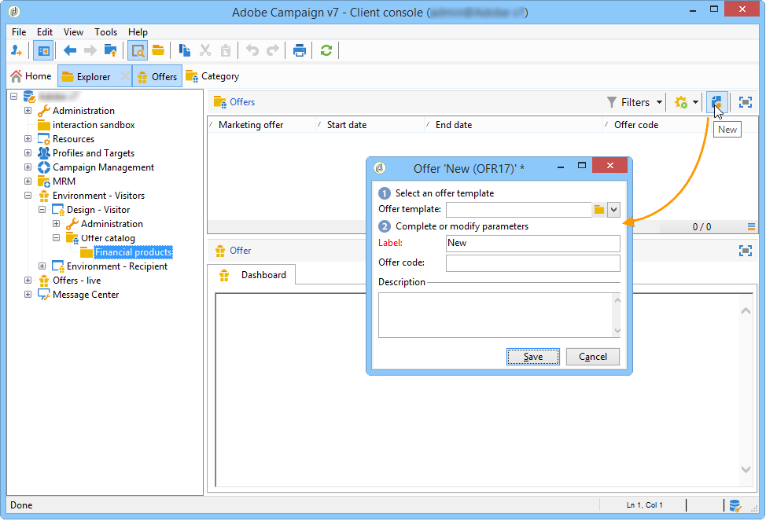
Task: Click the cut scissors icon
Action: (x=205, y=50)
